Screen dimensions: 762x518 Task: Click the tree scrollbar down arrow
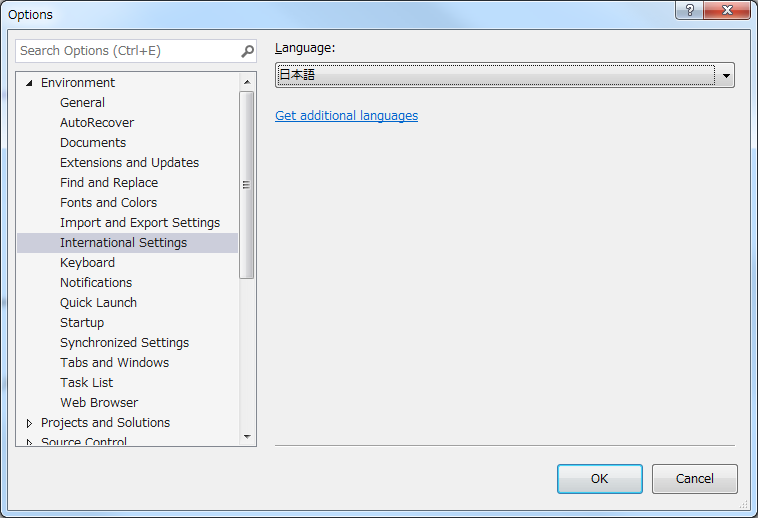pos(247,437)
